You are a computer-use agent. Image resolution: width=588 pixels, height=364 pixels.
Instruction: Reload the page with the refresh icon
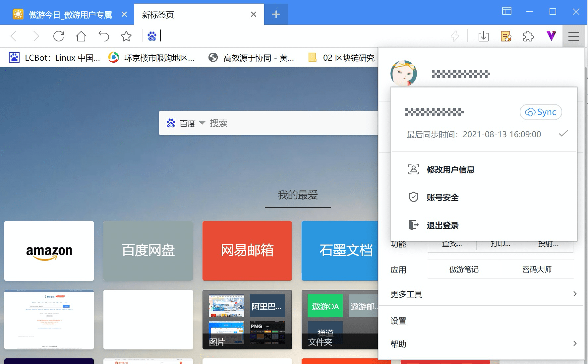tap(59, 36)
